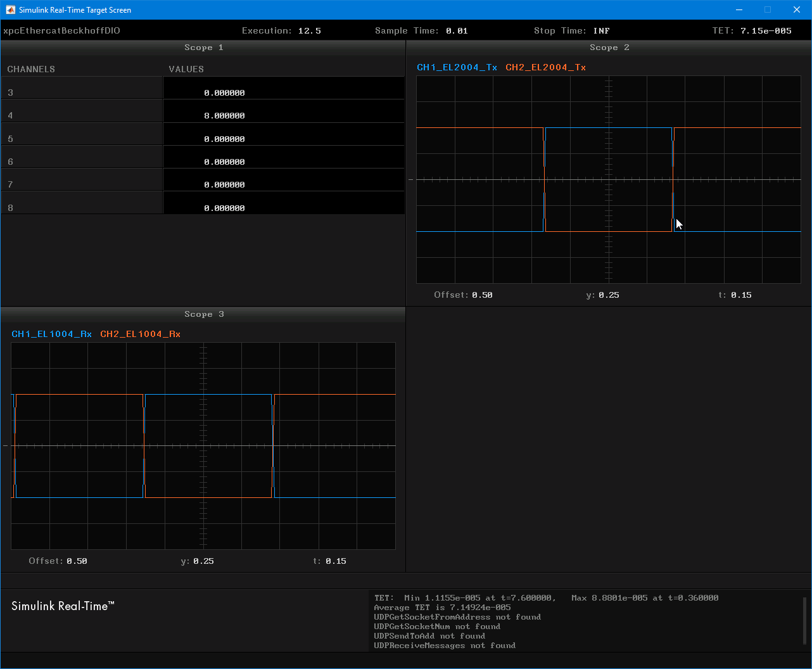Screen dimensions: 812x669
Task: Click the Scope 2 Offset 0.50 value
Action: (x=482, y=295)
